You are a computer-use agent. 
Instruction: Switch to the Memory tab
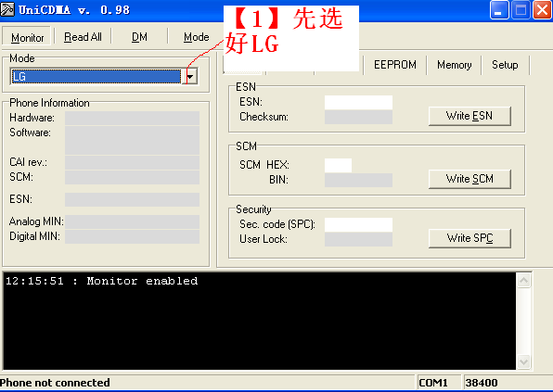(x=454, y=65)
